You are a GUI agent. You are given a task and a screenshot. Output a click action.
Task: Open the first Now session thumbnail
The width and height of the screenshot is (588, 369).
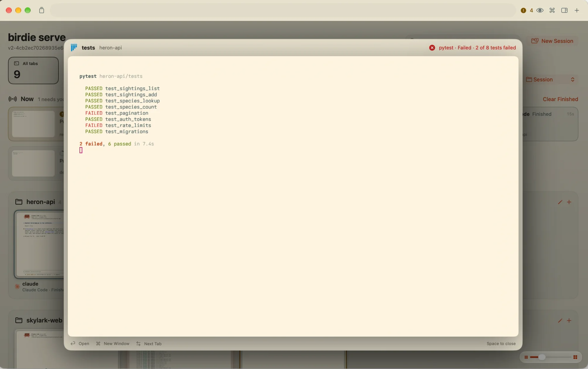pyautogui.click(x=33, y=124)
